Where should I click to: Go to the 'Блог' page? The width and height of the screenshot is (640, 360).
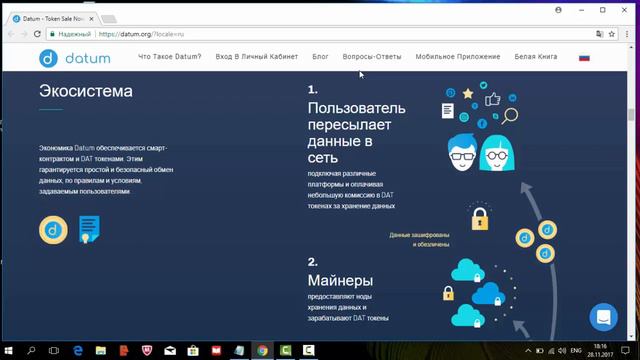pos(320,57)
